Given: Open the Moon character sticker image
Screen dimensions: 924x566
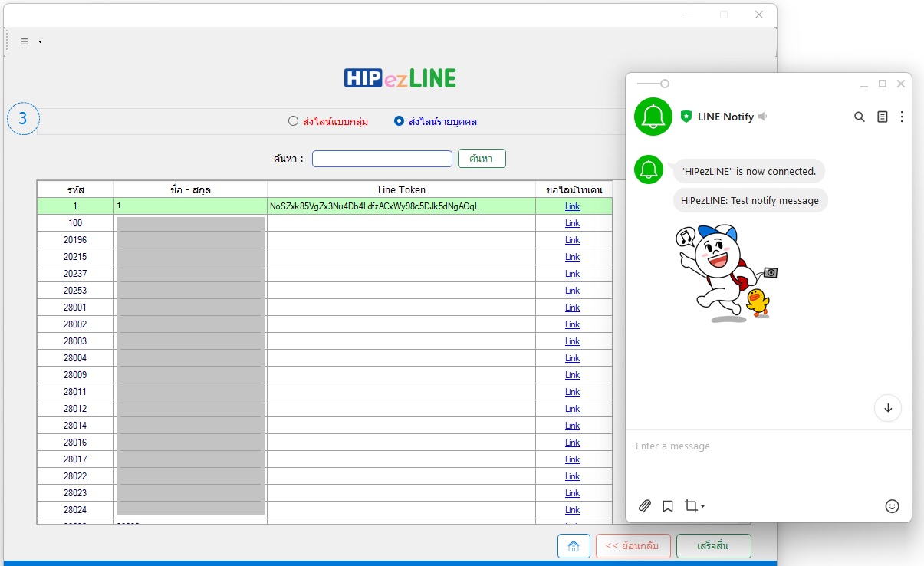Looking at the screenshot, I should pyautogui.click(x=727, y=272).
